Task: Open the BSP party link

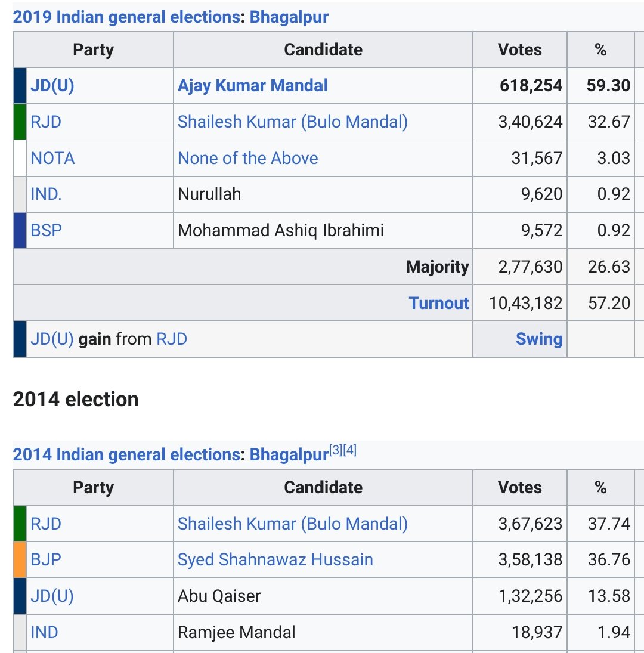Action: tap(46, 230)
